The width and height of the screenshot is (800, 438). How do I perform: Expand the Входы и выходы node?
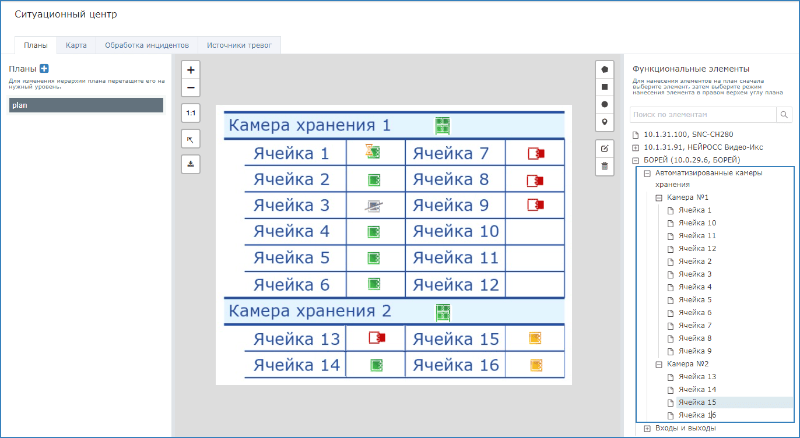(x=647, y=428)
